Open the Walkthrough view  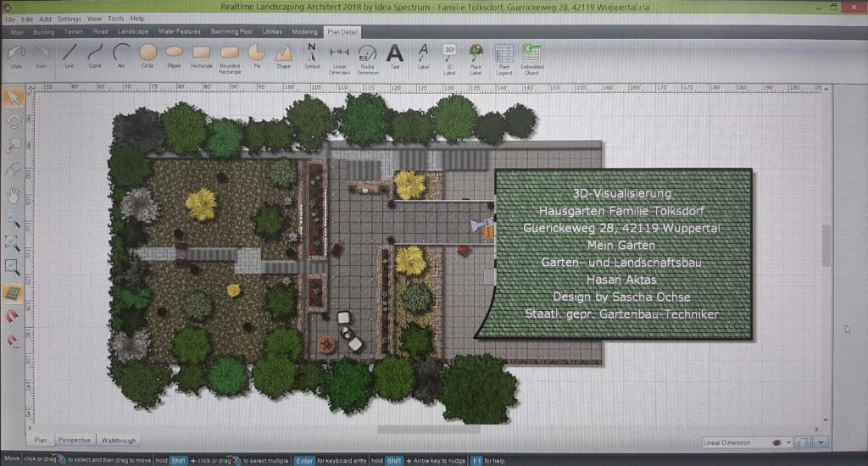coord(119,440)
